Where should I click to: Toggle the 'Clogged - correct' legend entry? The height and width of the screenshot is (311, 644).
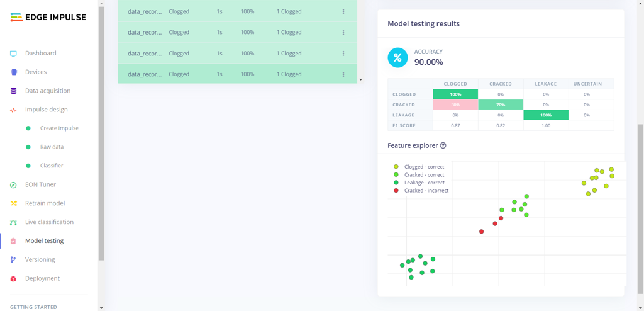(x=424, y=167)
